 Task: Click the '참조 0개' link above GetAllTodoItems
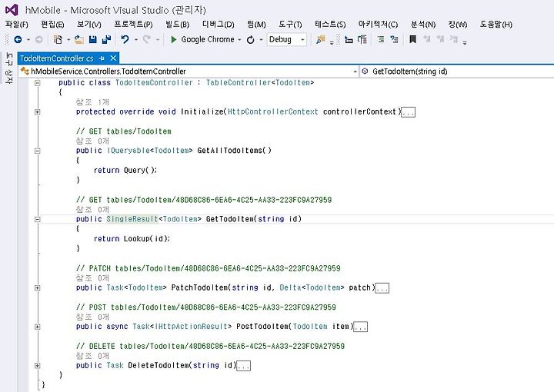pos(92,141)
